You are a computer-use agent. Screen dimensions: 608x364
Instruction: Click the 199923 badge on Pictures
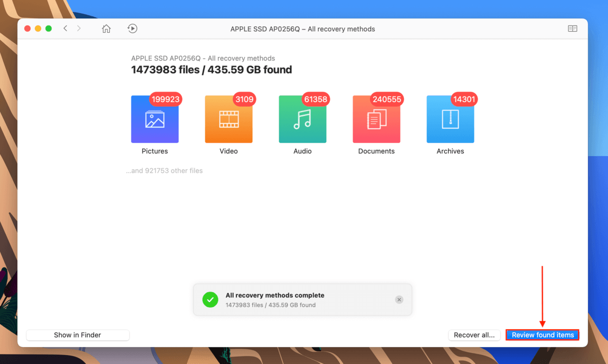click(166, 99)
